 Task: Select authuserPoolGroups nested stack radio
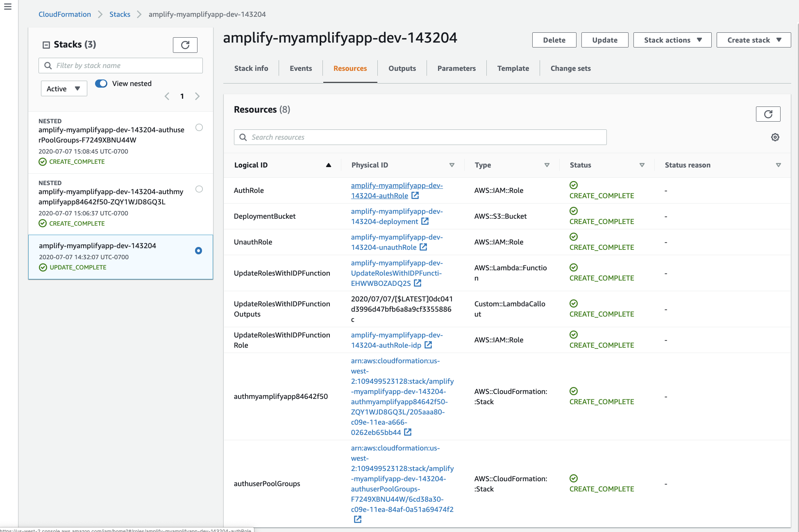[199, 127]
